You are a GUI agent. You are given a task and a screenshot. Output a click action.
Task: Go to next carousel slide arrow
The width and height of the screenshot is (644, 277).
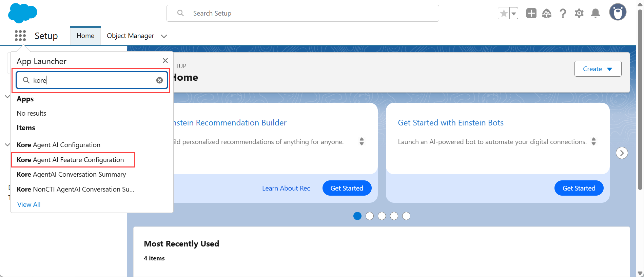coord(622,153)
